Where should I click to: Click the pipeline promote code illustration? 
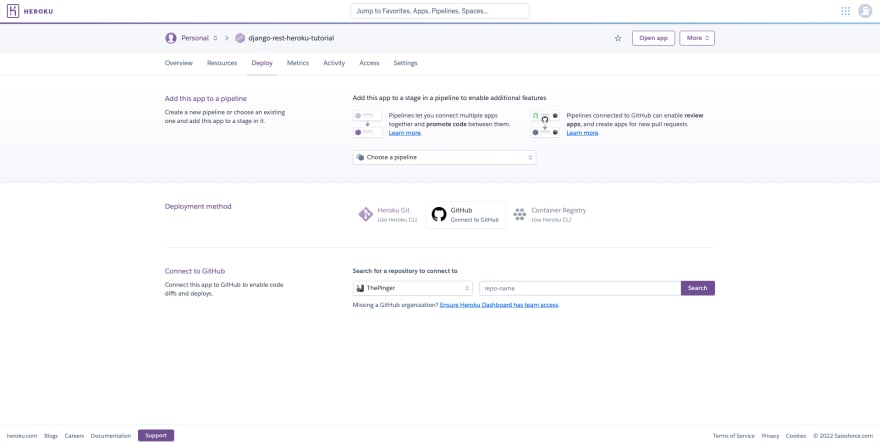(x=368, y=124)
